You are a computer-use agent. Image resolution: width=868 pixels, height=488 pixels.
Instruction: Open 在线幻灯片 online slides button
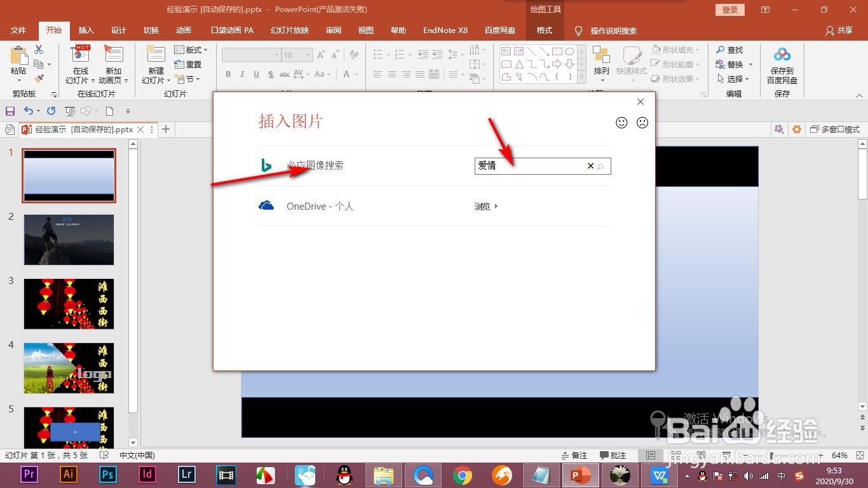(x=81, y=64)
